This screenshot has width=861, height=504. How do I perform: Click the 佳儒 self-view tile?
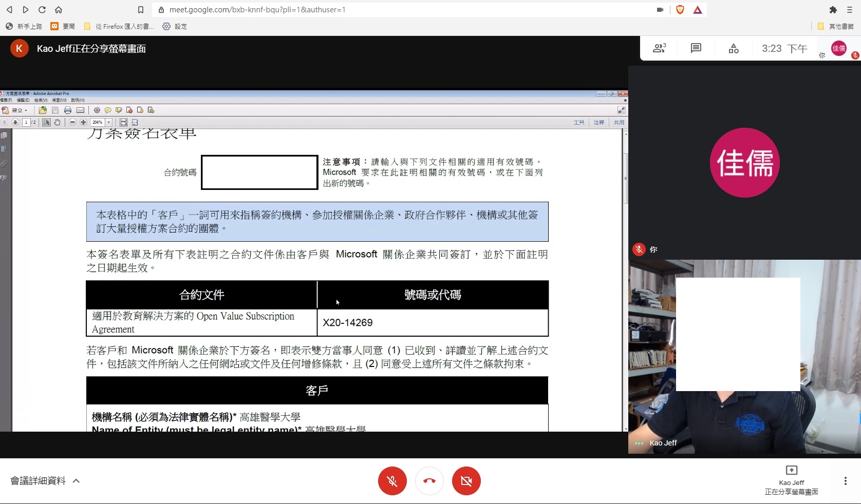pos(744,162)
